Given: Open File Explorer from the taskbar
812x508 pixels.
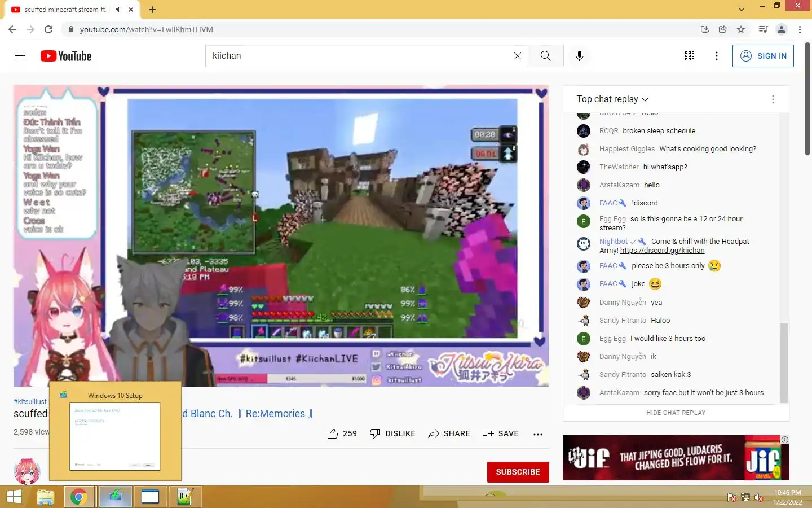Looking at the screenshot, I should 46,497.
